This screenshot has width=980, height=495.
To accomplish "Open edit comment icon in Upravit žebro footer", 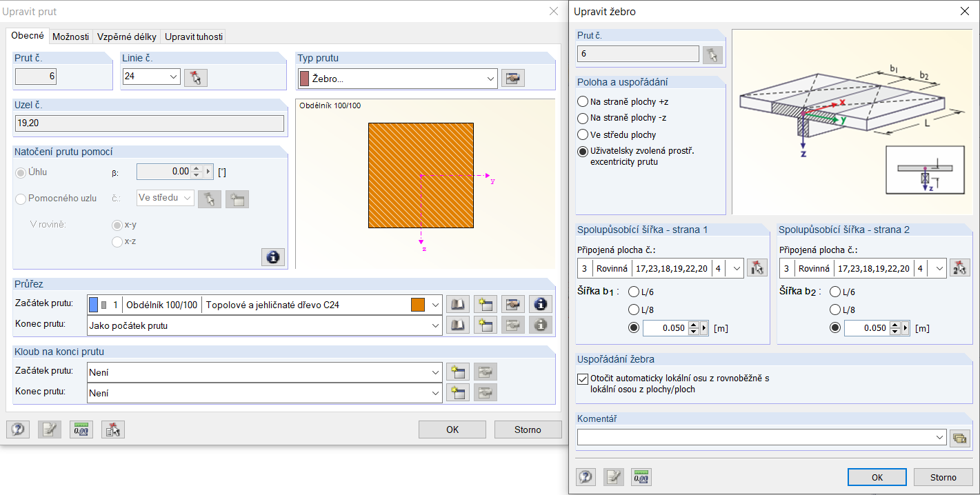I will click(x=614, y=477).
